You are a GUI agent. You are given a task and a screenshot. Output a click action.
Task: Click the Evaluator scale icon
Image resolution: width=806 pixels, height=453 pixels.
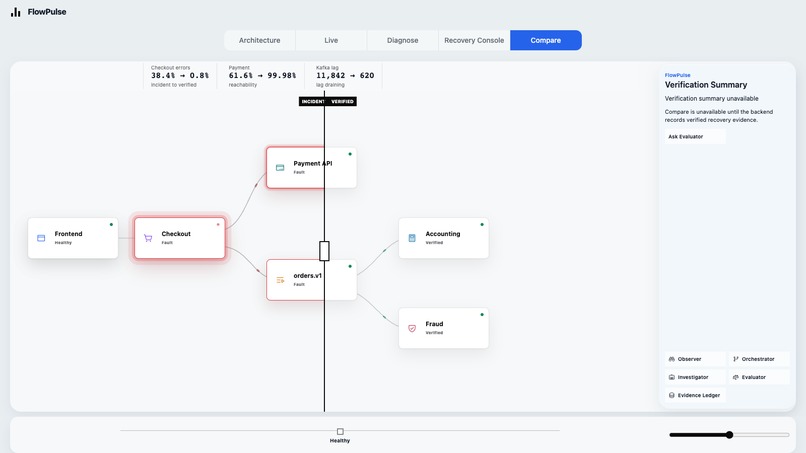pyautogui.click(x=736, y=377)
